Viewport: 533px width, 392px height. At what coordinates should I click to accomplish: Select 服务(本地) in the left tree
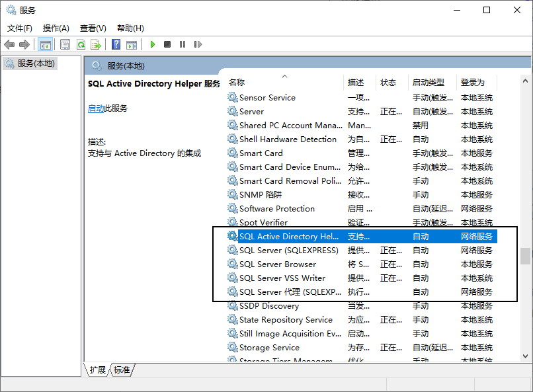pos(36,63)
